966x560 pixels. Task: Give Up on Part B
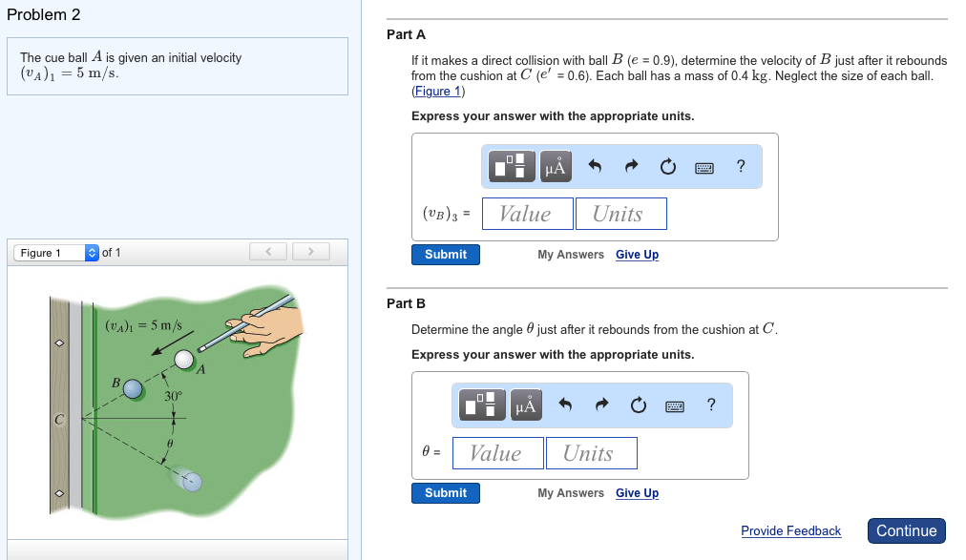click(637, 492)
